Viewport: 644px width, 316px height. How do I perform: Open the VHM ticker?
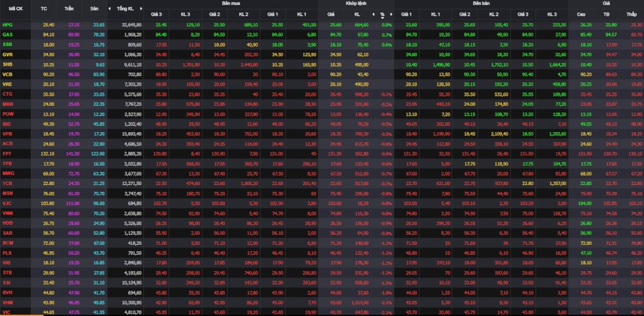[8, 302]
